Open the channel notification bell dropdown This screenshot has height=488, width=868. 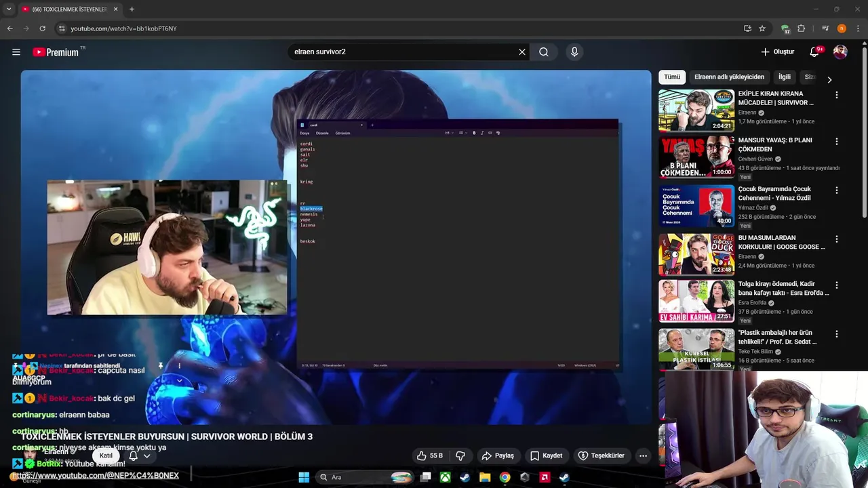pos(140,455)
